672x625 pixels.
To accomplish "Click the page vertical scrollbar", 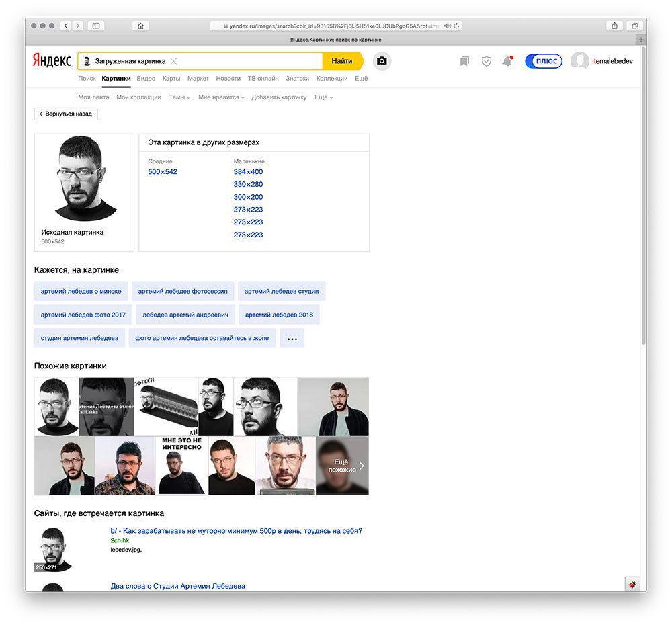I will [x=643, y=195].
